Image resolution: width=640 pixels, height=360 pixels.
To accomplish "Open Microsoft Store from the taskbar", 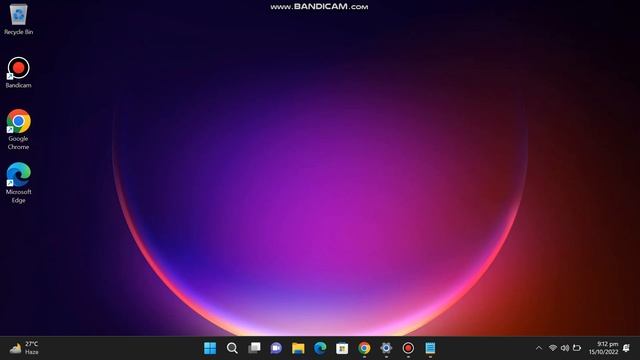I will [342, 348].
